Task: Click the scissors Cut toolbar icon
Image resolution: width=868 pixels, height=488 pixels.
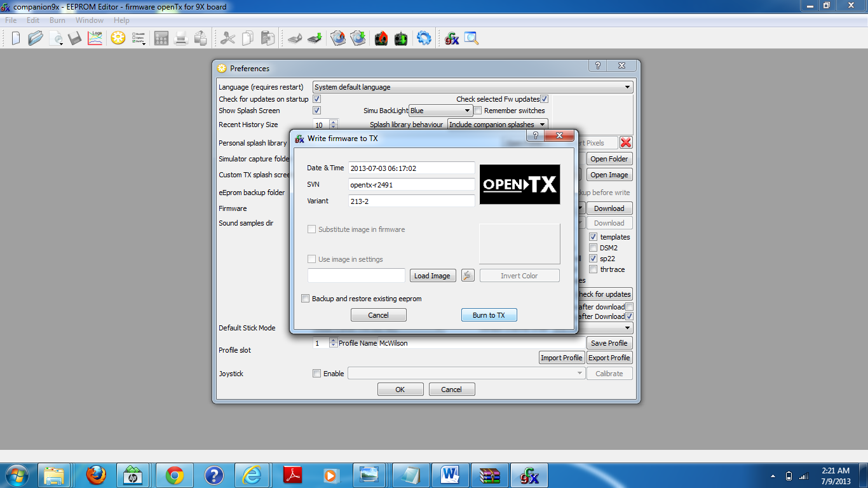Action: click(227, 38)
